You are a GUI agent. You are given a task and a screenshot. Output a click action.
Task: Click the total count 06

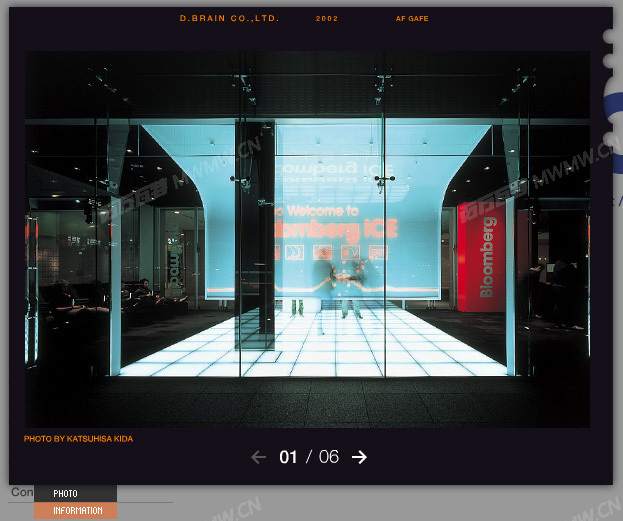(329, 457)
